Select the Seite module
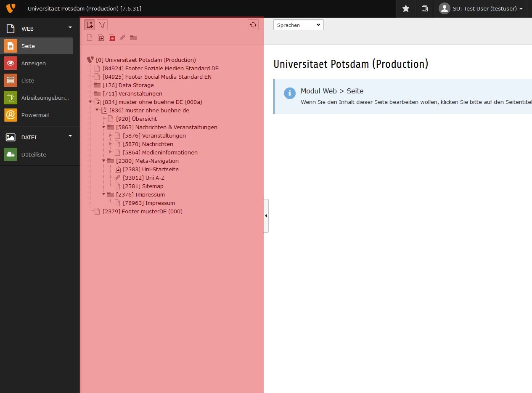 [28, 46]
